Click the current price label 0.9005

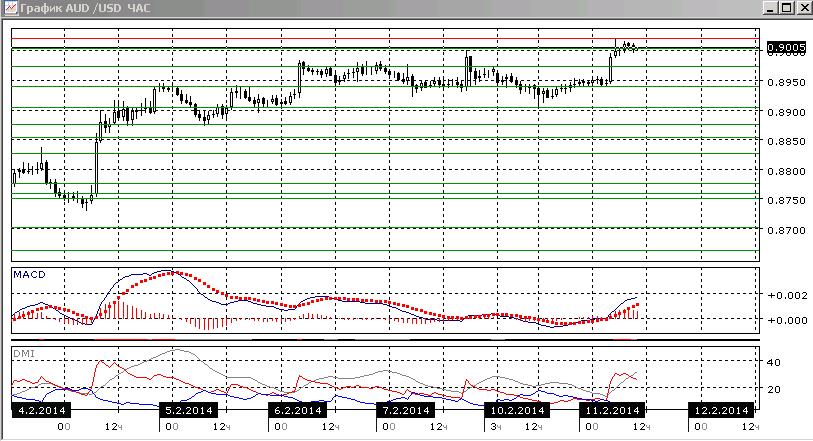pyautogui.click(x=787, y=48)
